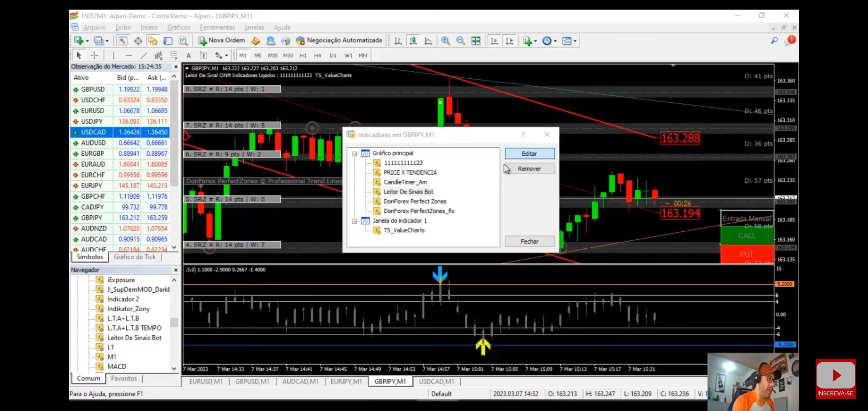The height and width of the screenshot is (411, 868).
Task: Switch timeframe to M5
Action: pos(258,56)
